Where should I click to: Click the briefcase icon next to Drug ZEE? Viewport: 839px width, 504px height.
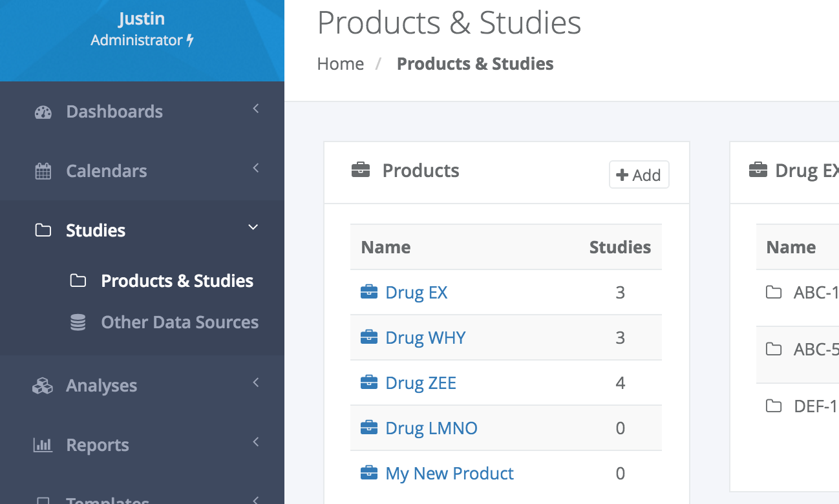369,383
